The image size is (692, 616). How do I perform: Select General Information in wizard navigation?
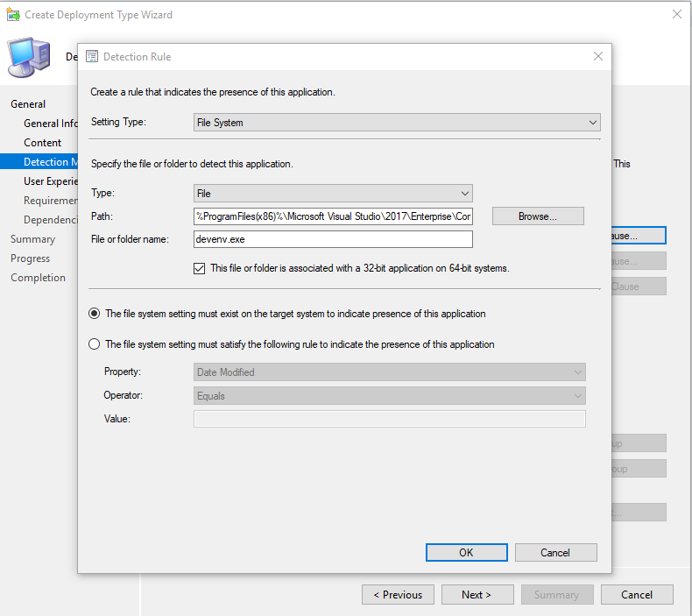51,124
